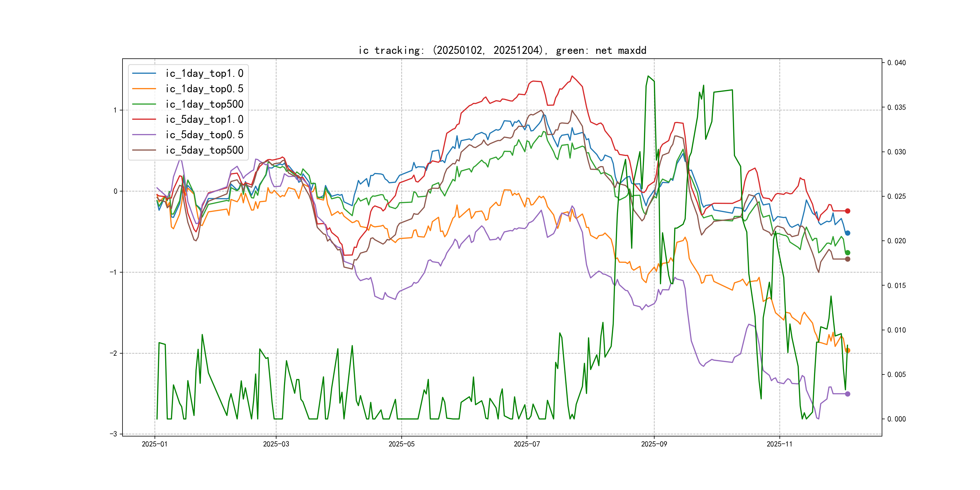
Task: Click the purple legend line swatch
Action: pyautogui.click(x=144, y=135)
